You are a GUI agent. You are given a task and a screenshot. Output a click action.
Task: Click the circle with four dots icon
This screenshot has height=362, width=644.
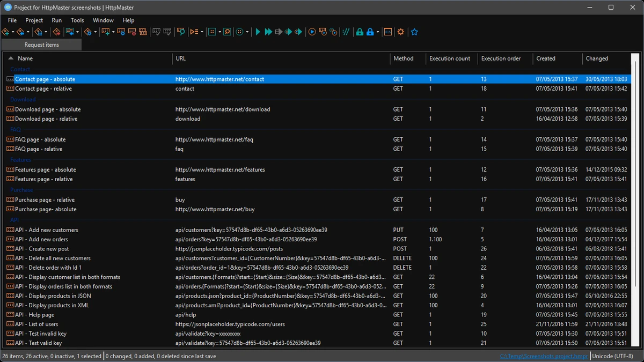(239, 32)
